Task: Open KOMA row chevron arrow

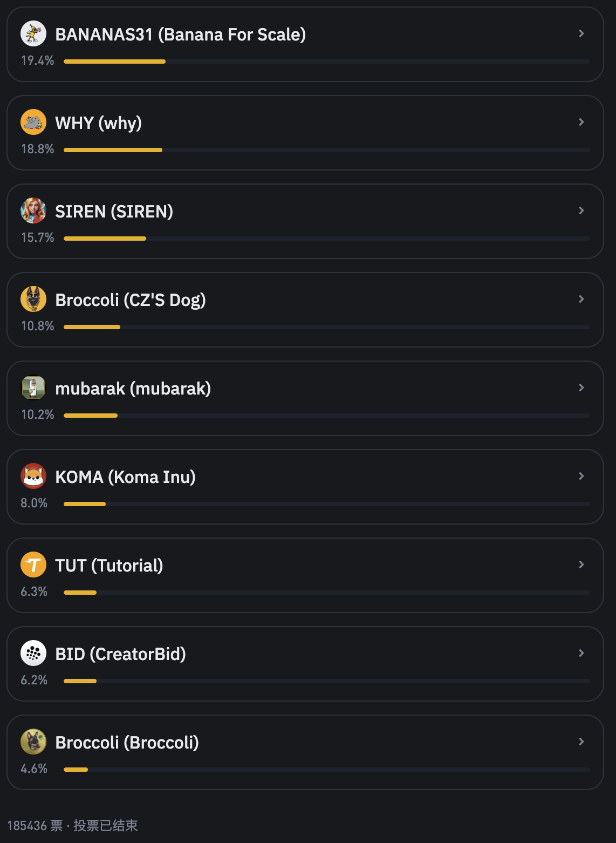Action: pyautogui.click(x=581, y=476)
